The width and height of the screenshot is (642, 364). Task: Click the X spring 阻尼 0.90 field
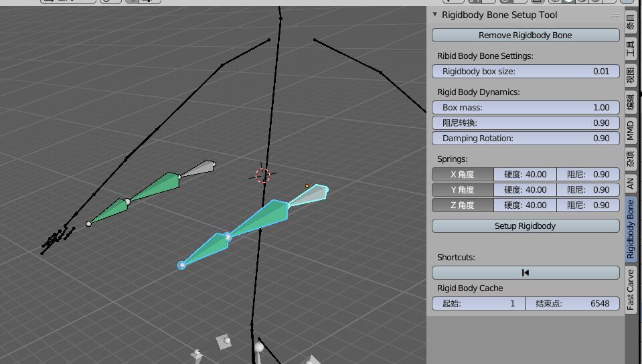[x=588, y=175]
